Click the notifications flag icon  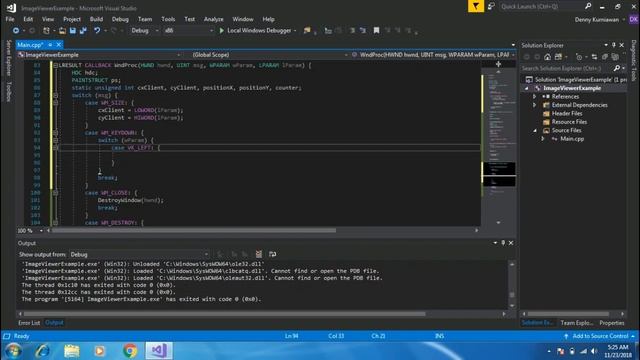(476, 6)
